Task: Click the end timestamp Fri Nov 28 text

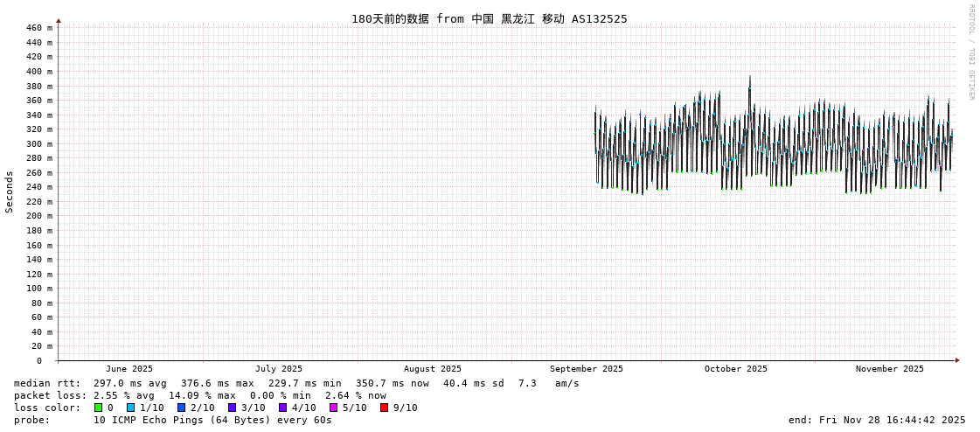Action: tap(876, 420)
